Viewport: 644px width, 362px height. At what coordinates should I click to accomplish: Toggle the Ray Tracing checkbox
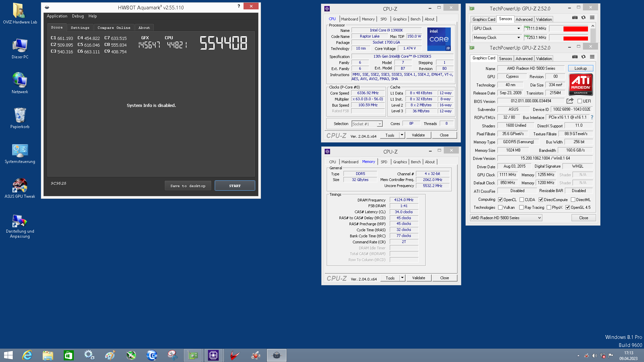pyautogui.click(x=521, y=207)
